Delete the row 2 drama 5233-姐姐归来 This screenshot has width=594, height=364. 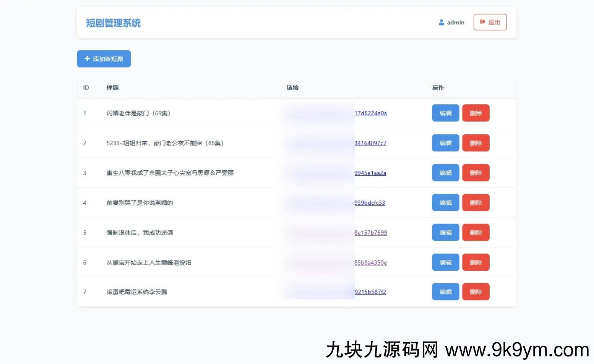(x=476, y=143)
